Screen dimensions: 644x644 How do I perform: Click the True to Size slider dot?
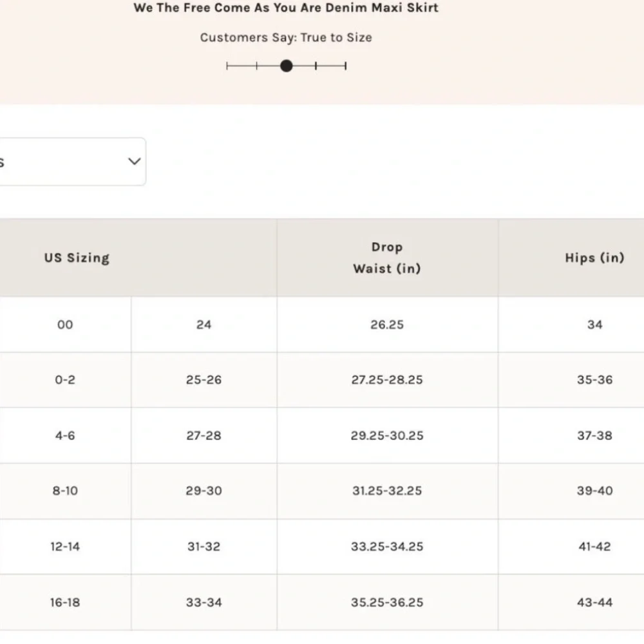(x=287, y=66)
